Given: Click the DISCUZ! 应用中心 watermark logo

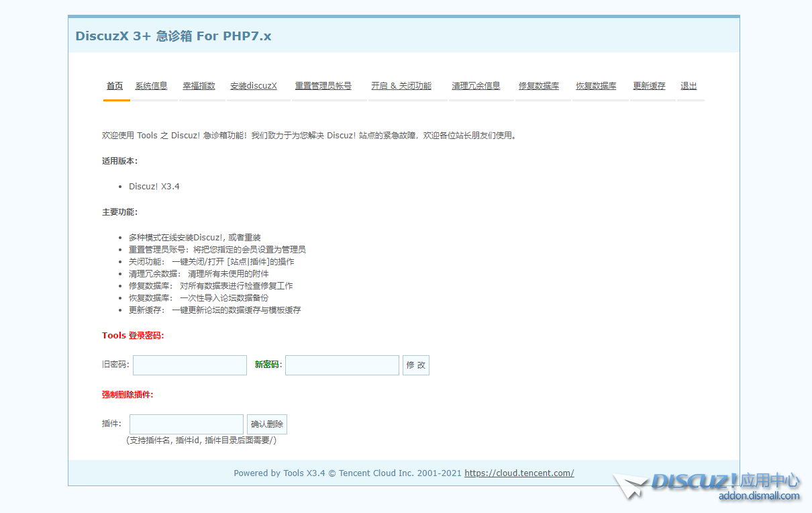Looking at the screenshot, I should click(x=725, y=481).
